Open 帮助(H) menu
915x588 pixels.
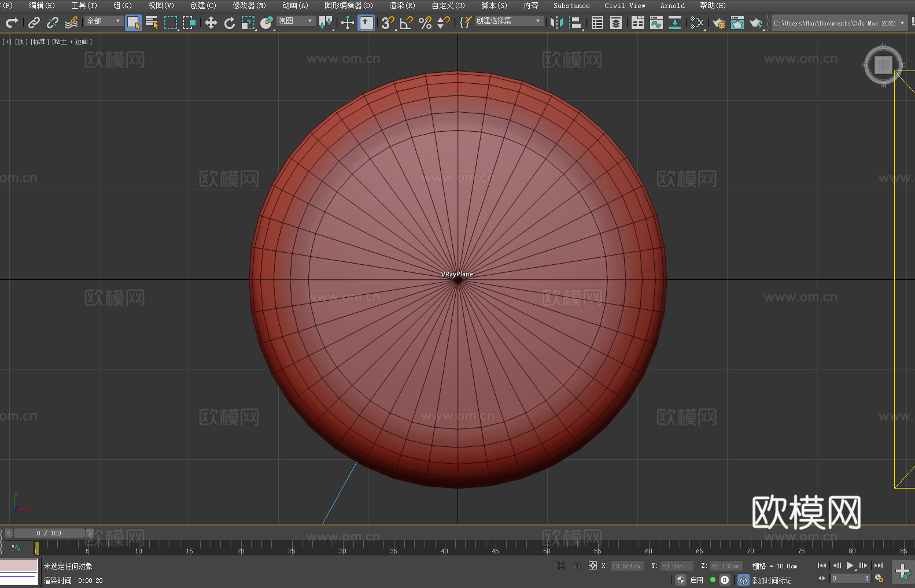[713, 5]
